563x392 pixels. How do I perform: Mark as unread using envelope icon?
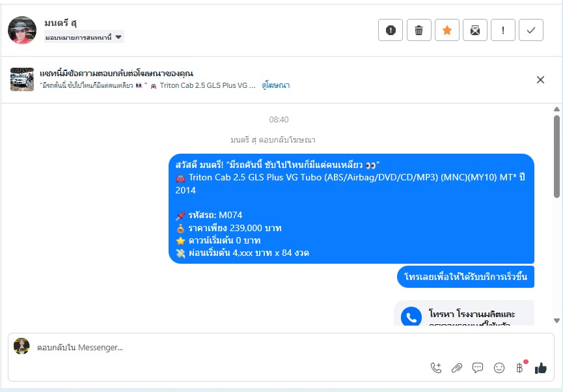click(474, 30)
